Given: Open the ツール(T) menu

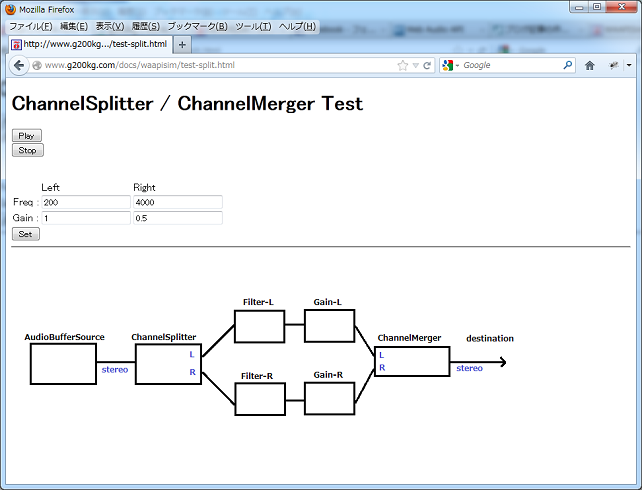Looking at the screenshot, I should 252,26.
